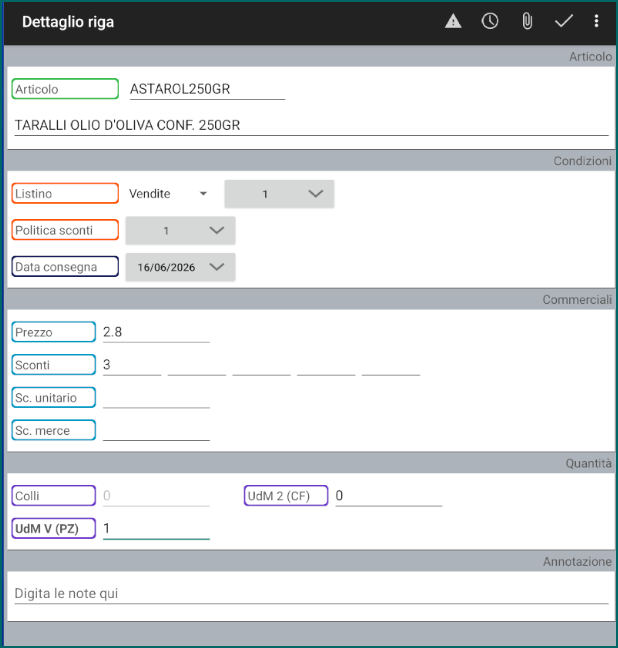Viewport: 618px width, 648px height.
Task: Click the UdM 2 (CF) label button
Action: point(286,496)
